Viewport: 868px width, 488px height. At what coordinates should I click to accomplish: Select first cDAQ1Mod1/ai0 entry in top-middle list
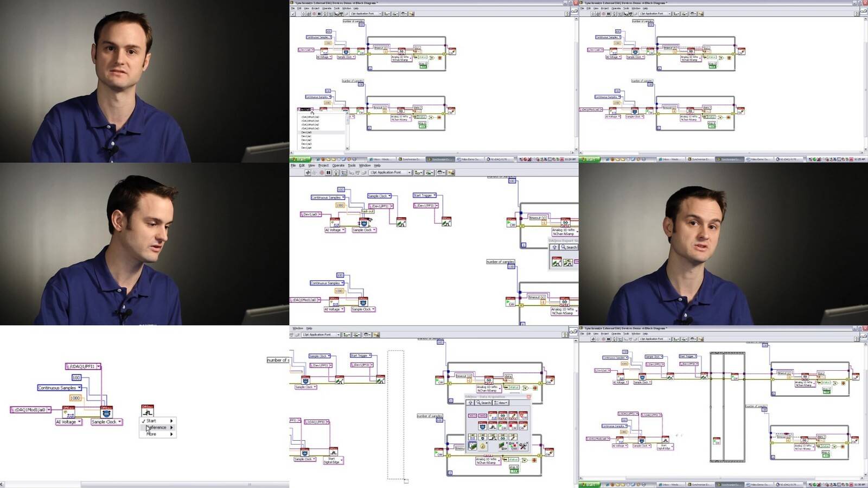coord(321,117)
